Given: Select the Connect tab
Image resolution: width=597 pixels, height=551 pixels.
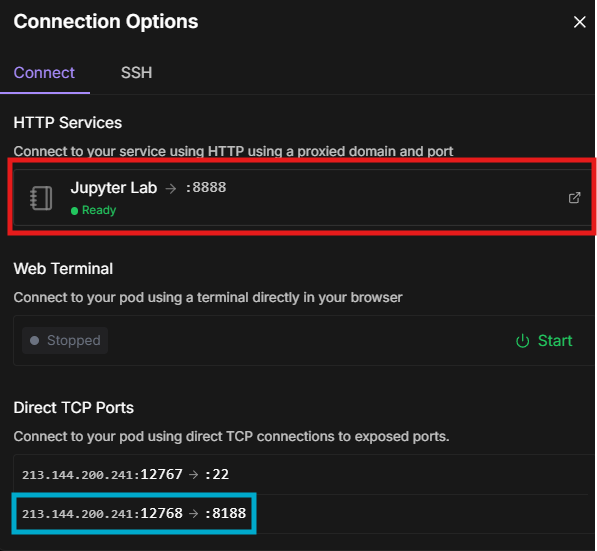Looking at the screenshot, I should 44,72.
